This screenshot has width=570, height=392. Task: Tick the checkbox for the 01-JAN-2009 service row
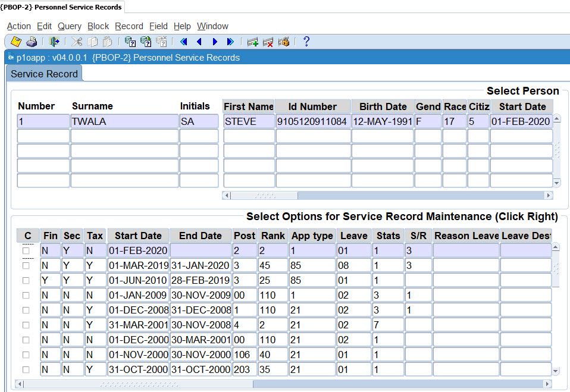[26, 296]
